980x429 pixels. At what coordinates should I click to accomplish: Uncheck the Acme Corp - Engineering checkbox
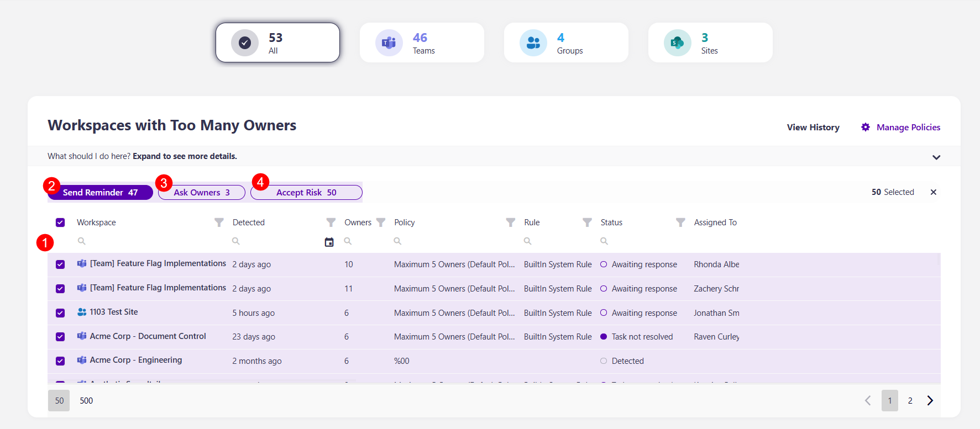click(60, 361)
